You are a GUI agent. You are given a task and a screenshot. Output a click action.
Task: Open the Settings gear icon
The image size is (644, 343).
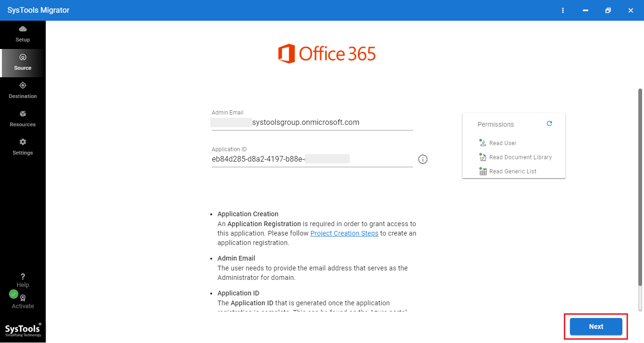tap(23, 142)
